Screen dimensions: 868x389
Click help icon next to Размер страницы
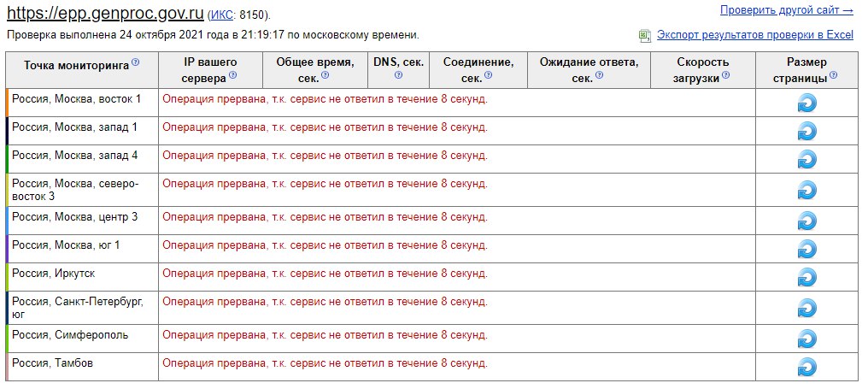click(833, 75)
